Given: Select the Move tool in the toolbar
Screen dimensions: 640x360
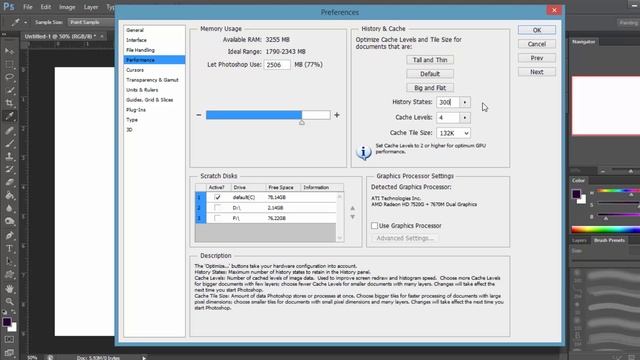Looking at the screenshot, I should click(9, 51).
